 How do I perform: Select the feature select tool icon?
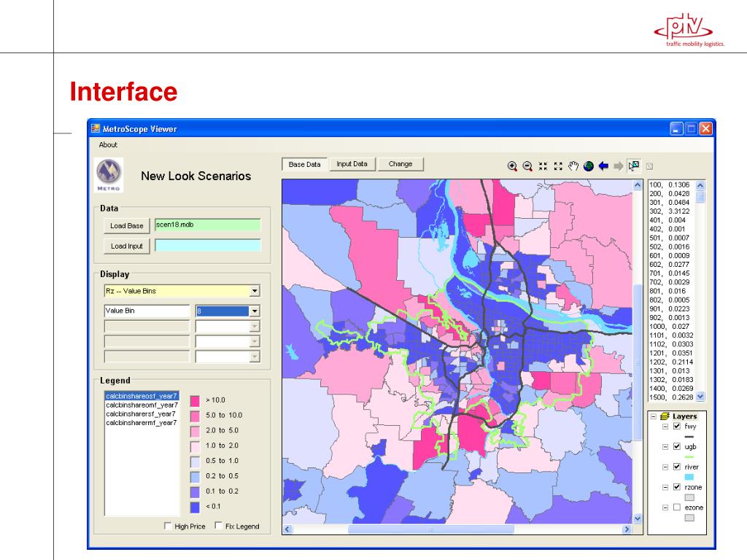[x=634, y=166]
